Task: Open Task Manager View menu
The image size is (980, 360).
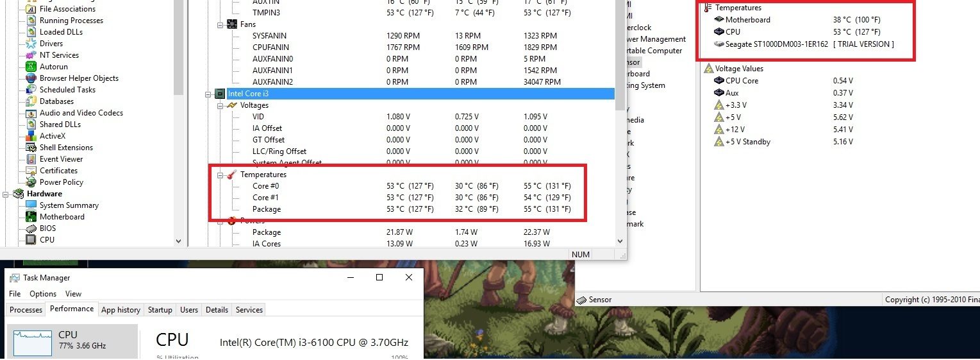Action: (74, 294)
